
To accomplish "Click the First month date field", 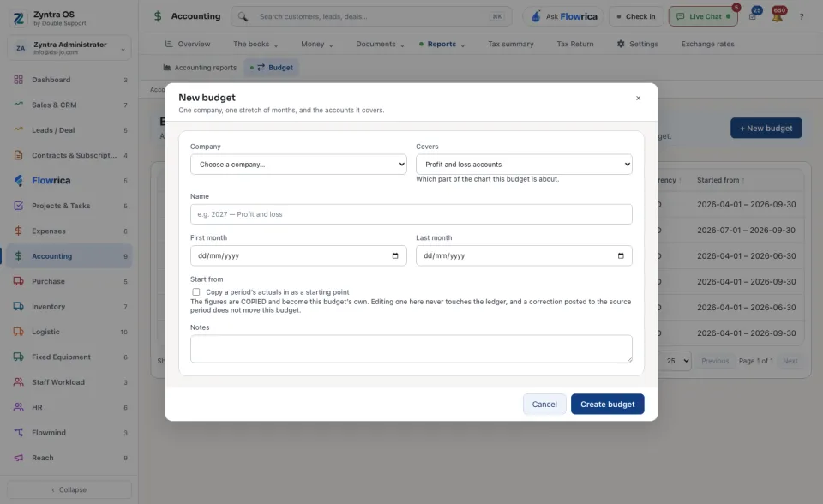I will click(298, 255).
